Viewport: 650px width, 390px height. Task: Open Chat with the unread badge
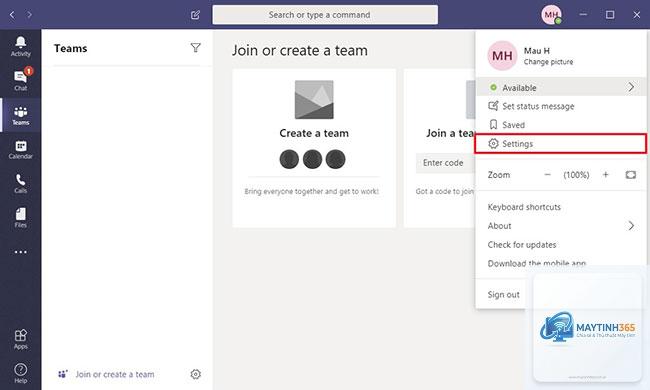tap(20, 80)
